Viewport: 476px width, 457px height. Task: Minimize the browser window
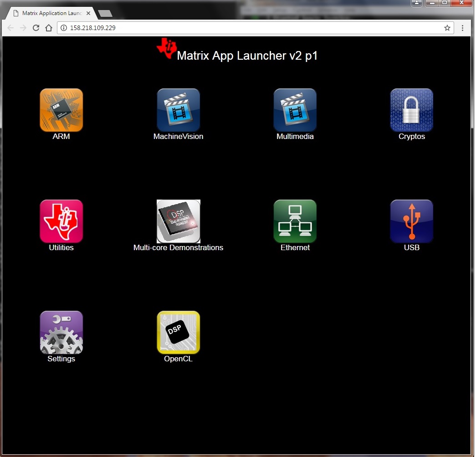point(432,3)
